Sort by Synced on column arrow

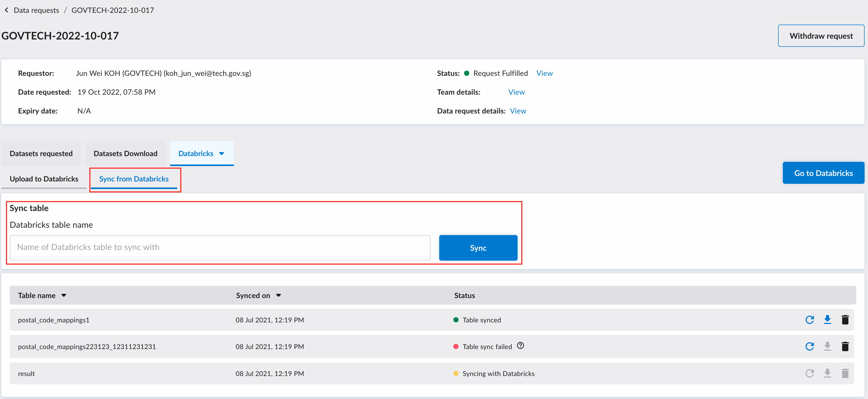(278, 295)
